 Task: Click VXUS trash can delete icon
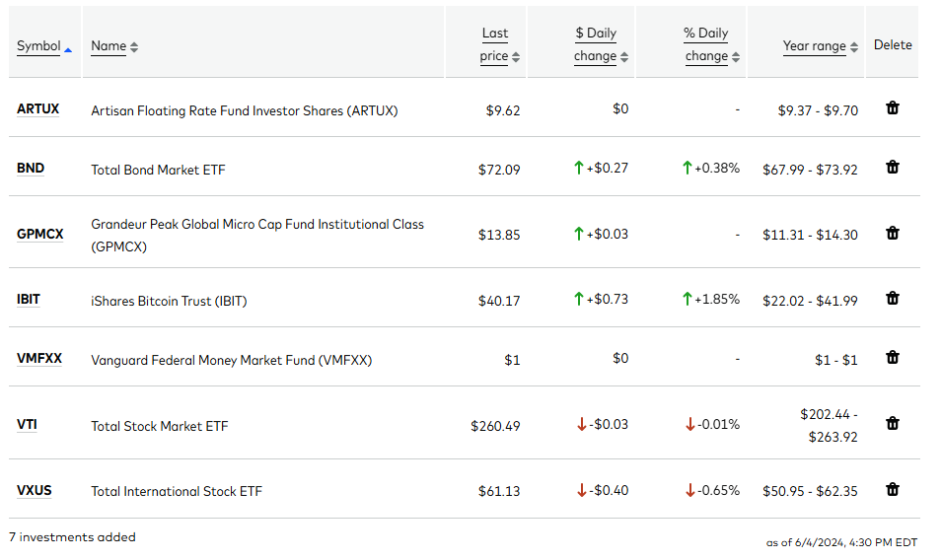[x=892, y=490]
